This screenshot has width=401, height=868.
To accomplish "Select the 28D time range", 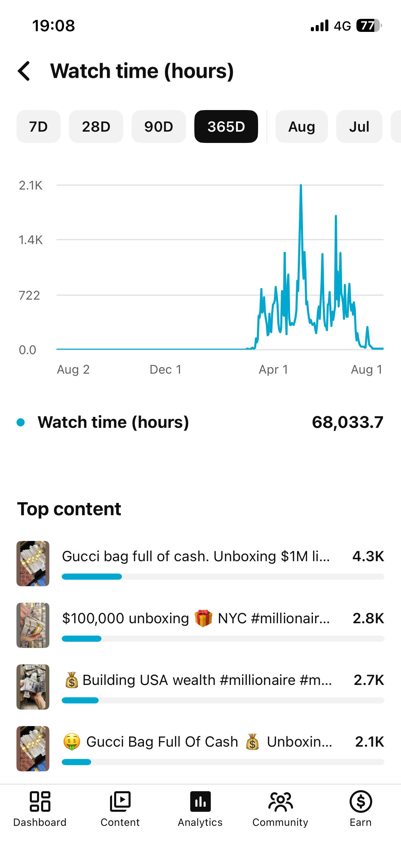I will pos(96,126).
